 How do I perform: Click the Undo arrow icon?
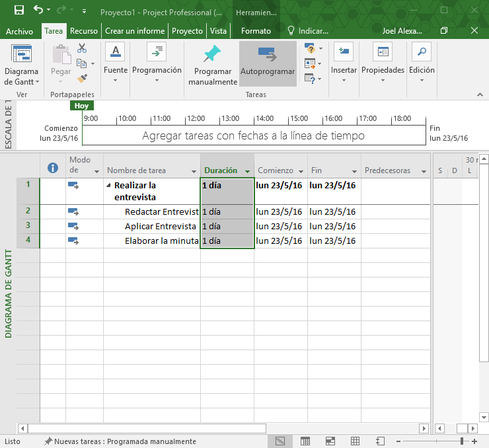pyautogui.click(x=39, y=11)
